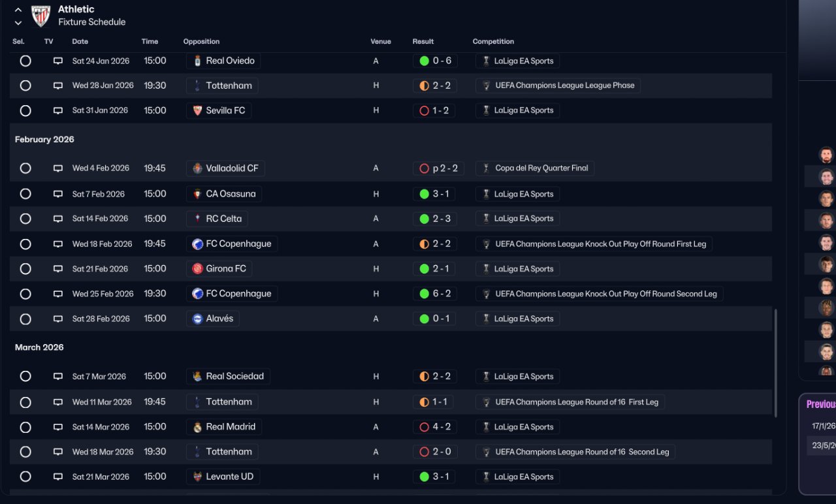Select the CA Osasuna fixture radio button
Image resolution: width=836 pixels, height=504 pixels.
25,194
